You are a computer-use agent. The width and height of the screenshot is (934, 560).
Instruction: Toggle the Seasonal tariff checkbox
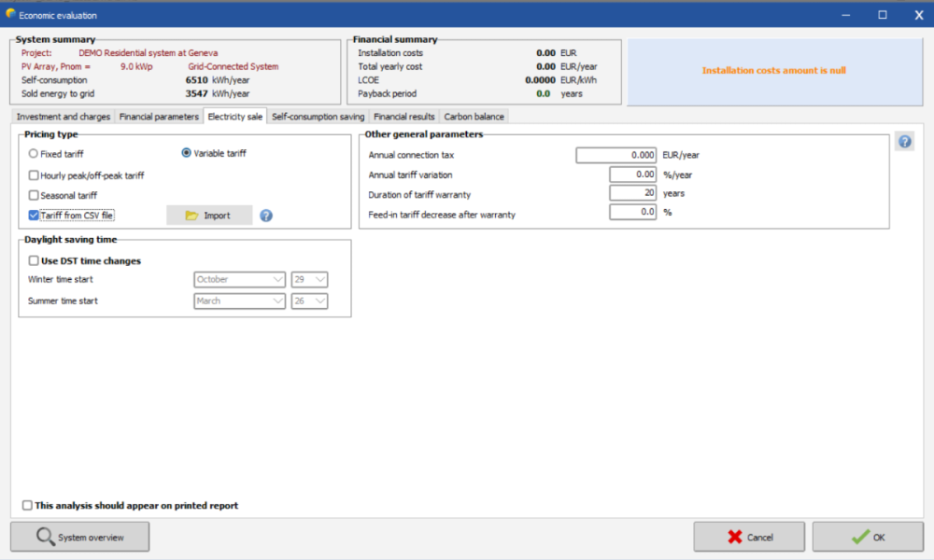pyautogui.click(x=34, y=195)
